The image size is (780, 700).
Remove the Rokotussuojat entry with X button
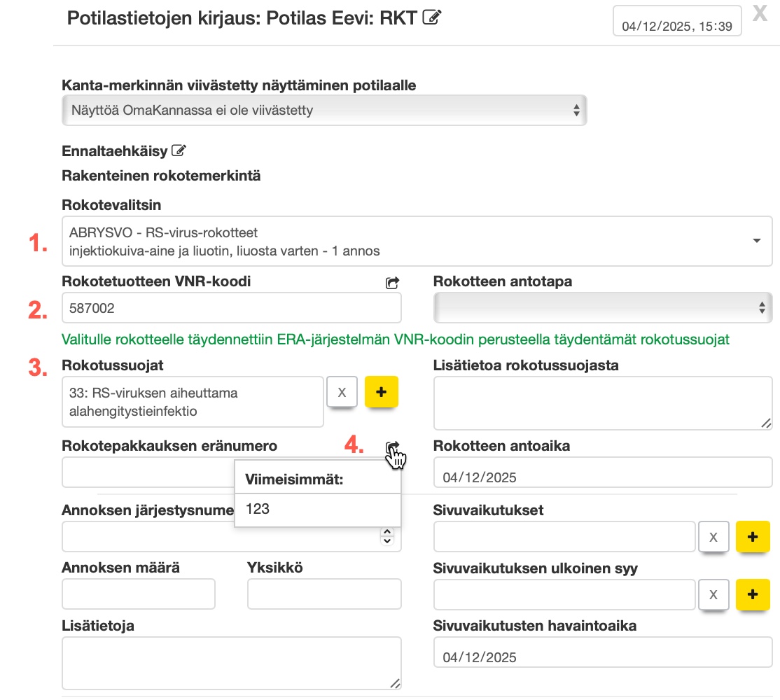pos(342,392)
